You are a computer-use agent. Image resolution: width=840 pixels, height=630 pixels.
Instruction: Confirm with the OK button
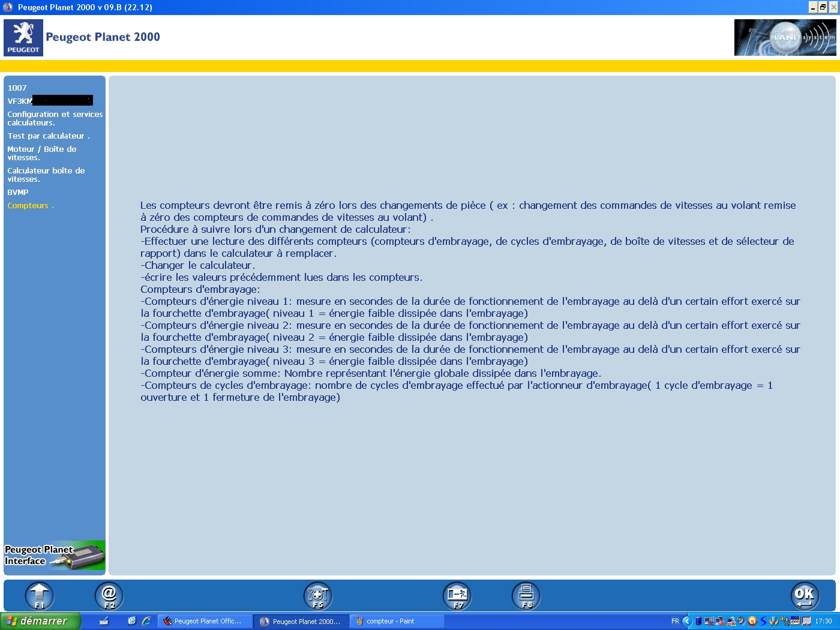(x=805, y=596)
